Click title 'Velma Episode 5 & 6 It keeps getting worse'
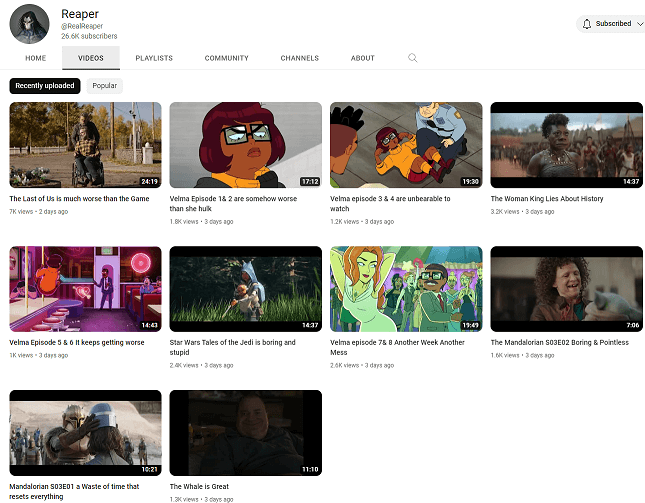This screenshot has width=645, height=503. [77, 342]
